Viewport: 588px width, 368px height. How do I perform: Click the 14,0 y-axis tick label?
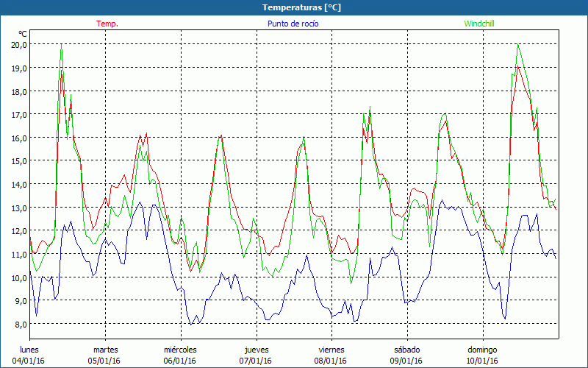click(19, 184)
